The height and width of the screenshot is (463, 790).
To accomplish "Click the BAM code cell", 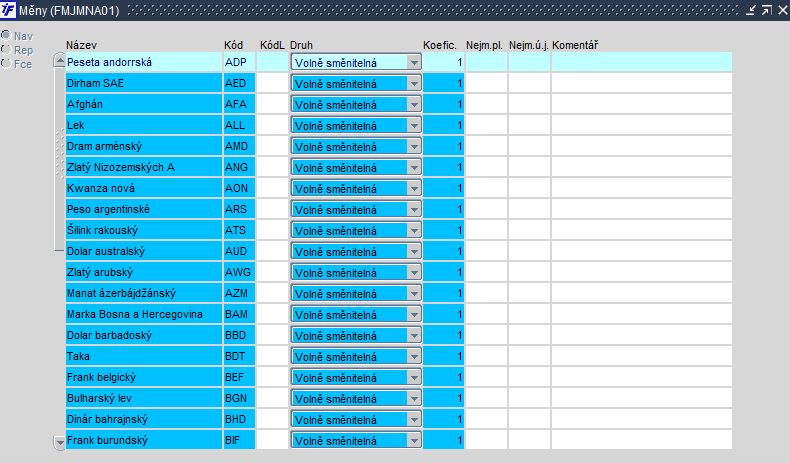I will tap(239, 314).
